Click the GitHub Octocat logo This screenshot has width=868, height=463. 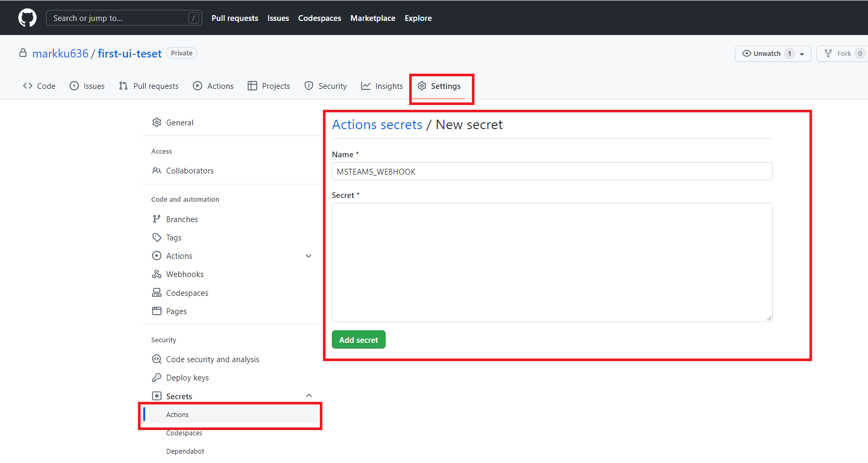27,18
